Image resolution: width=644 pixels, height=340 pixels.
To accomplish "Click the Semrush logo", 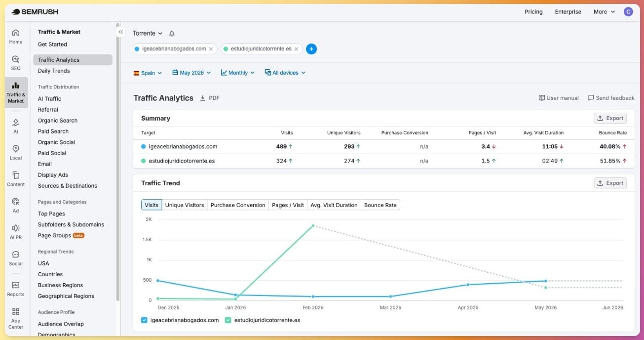I will 34,11.
